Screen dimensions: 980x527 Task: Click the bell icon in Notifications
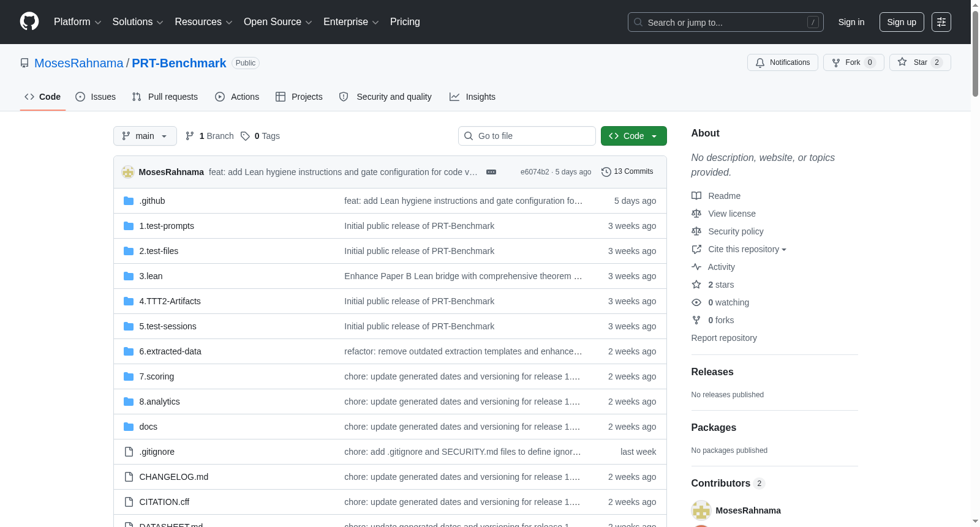pos(760,62)
